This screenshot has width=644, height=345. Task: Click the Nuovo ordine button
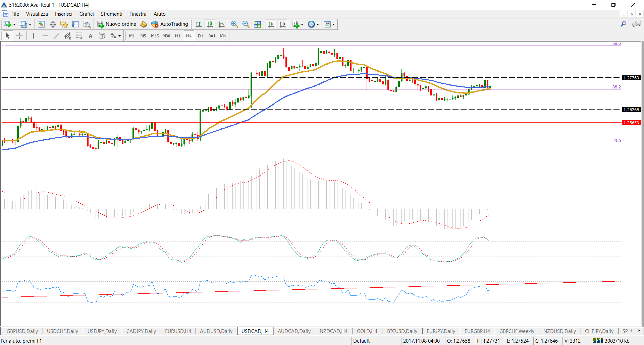point(117,24)
